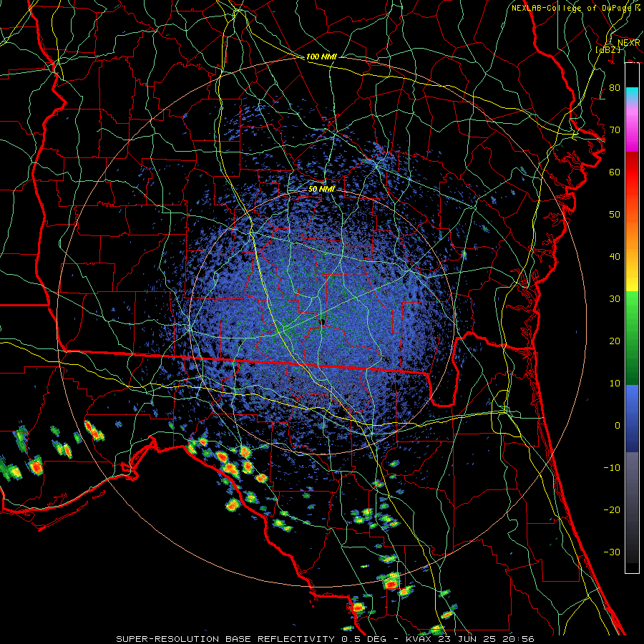Pick the cyan top band of the color scale
This screenshot has width=644, height=644.
(x=632, y=95)
